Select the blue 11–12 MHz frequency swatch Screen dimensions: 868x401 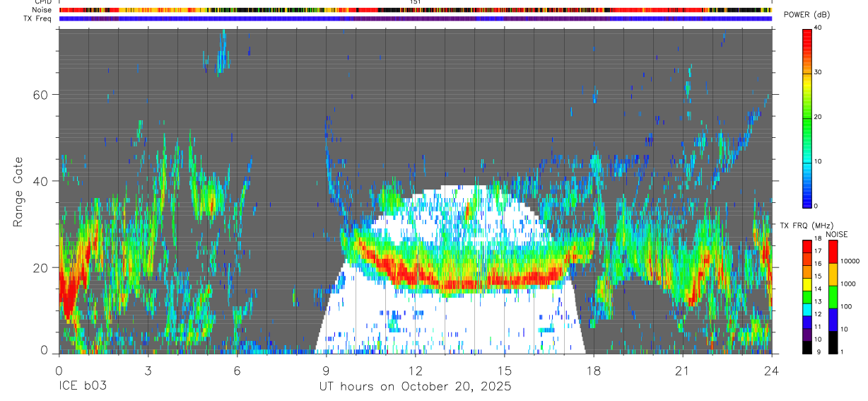tap(807, 322)
